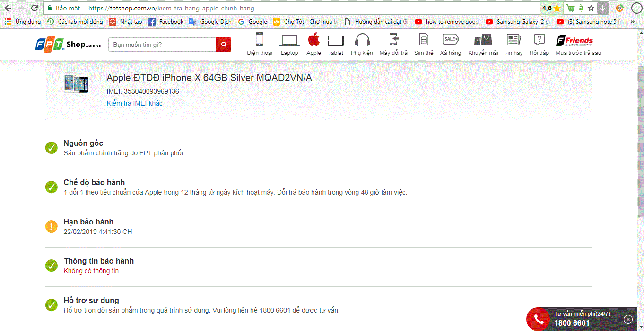Open the Laptop category icon
The height and width of the screenshot is (331, 644).
tap(289, 40)
